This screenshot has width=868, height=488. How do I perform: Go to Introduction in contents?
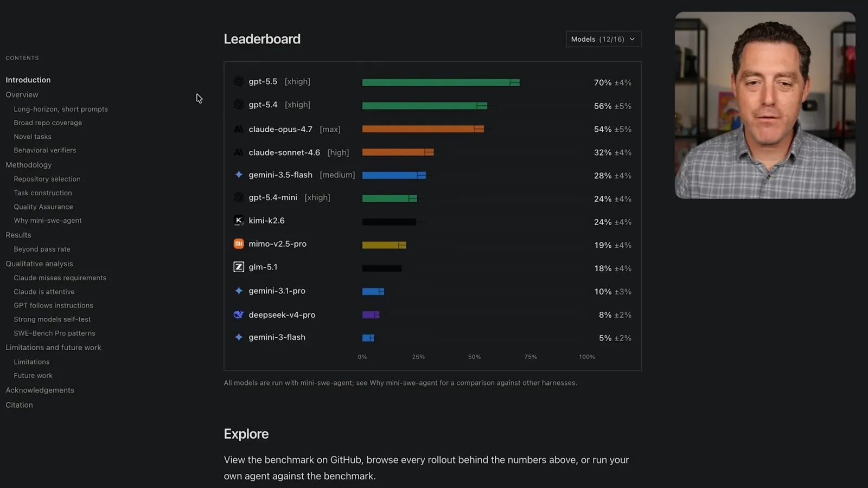pyautogui.click(x=28, y=80)
